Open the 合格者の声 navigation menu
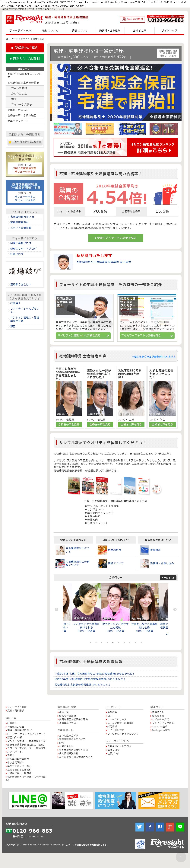 pos(139,30)
